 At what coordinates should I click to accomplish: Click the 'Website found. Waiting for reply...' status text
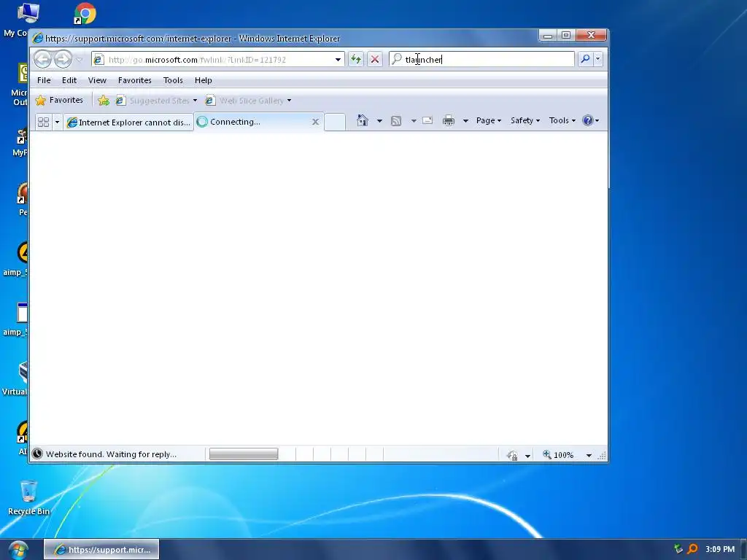coord(111,454)
